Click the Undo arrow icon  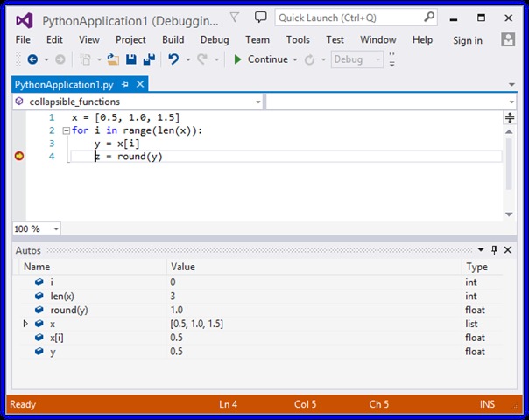pos(173,59)
